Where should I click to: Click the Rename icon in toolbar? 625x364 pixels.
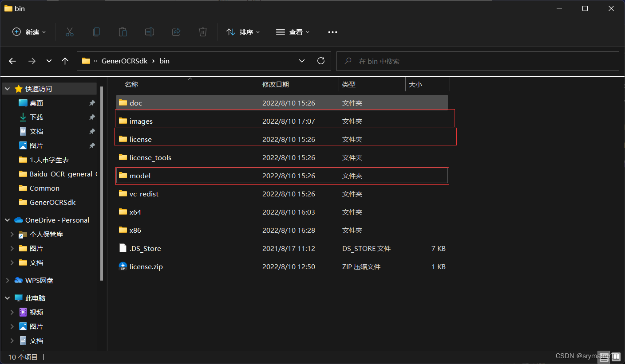pyautogui.click(x=150, y=32)
